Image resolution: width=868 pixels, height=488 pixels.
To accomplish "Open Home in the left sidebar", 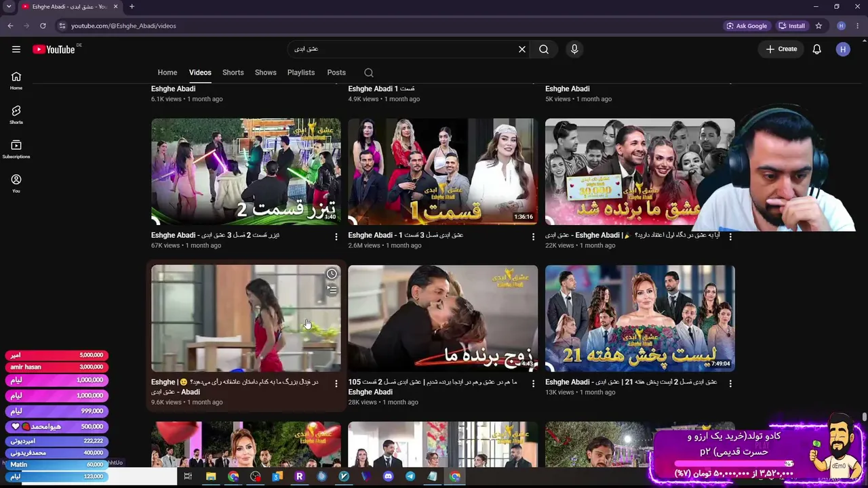I will (16, 81).
